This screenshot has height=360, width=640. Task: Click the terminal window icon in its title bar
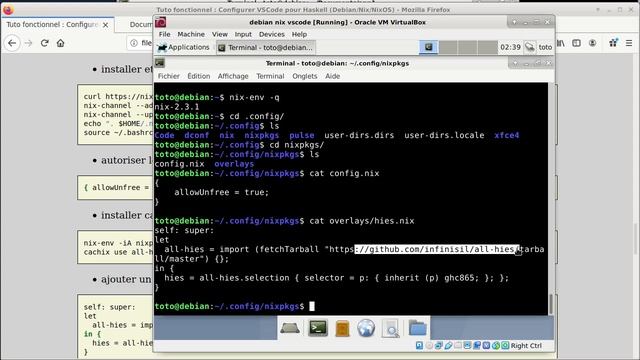pyautogui.click(x=160, y=63)
